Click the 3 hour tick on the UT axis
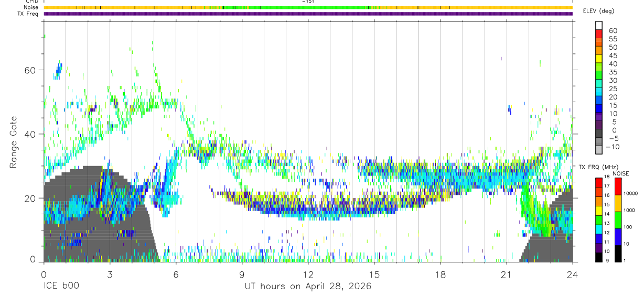The height and width of the screenshot is (297, 644). coord(110,274)
